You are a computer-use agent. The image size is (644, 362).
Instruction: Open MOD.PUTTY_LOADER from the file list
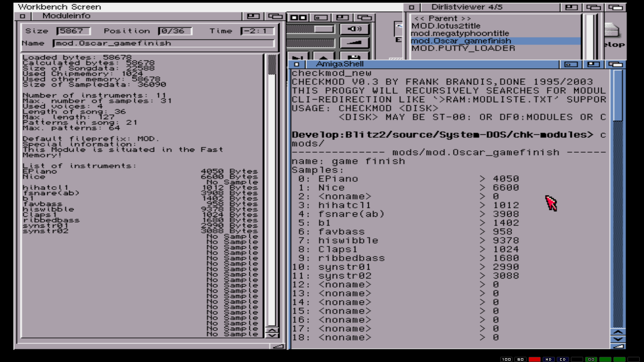463,48
